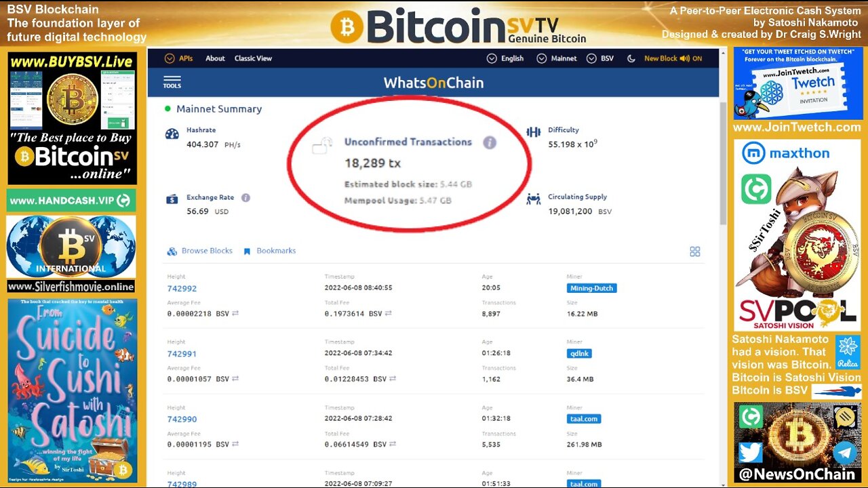Viewport: 868px width, 488px height.
Task: Click the Twetch invitation ad
Action: 797,83
